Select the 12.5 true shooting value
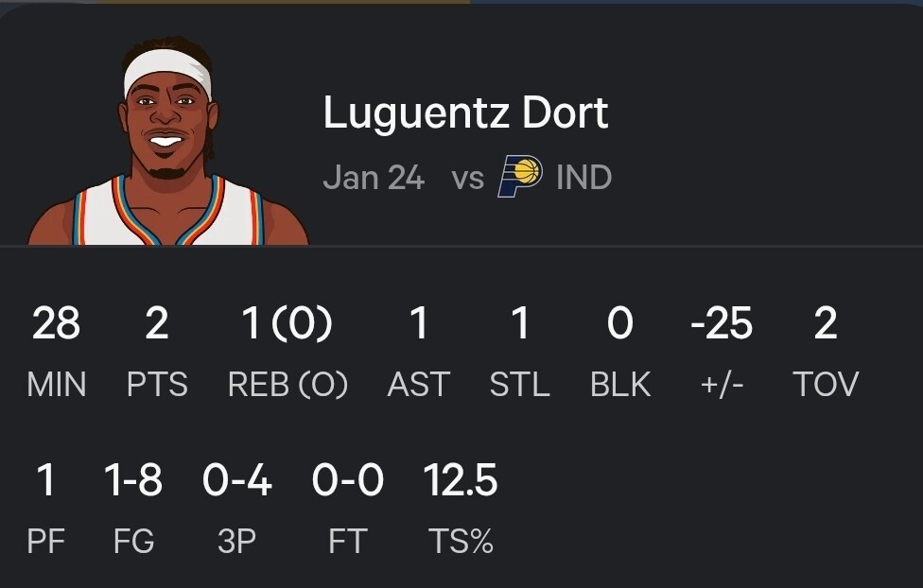 coord(461,481)
